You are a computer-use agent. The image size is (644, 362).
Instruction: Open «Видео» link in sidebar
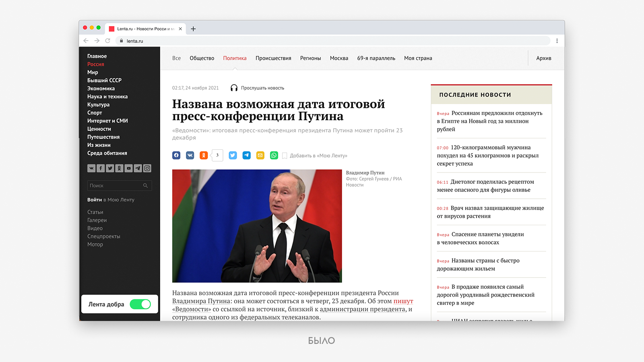point(95,228)
